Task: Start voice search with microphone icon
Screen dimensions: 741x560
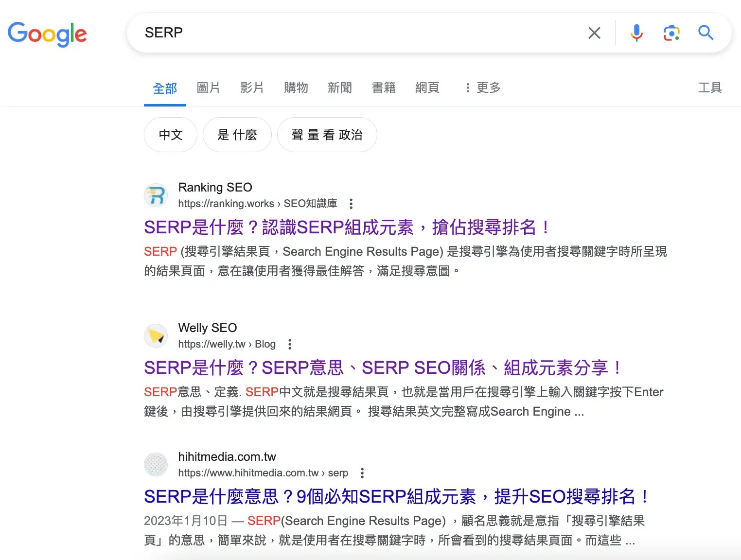Action: point(636,33)
